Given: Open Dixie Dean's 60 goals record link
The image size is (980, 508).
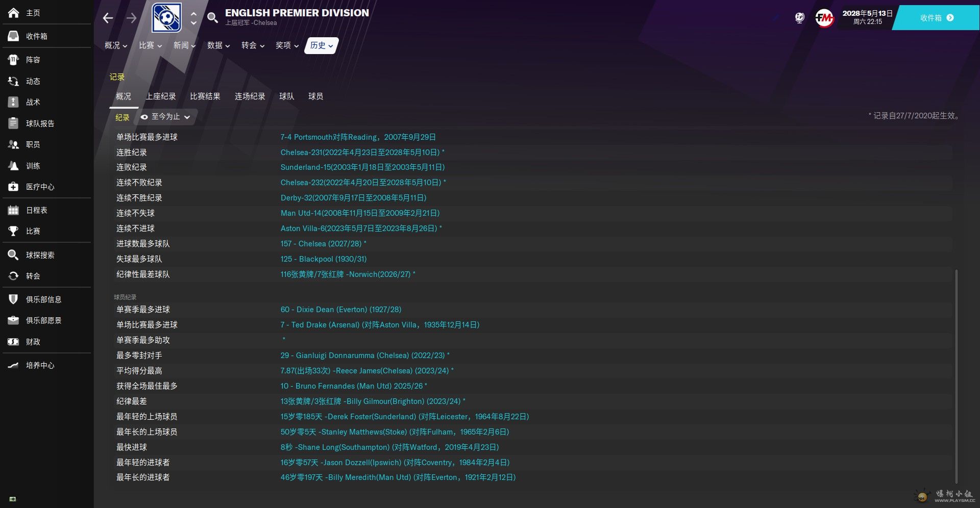Looking at the screenshot, I should click(x=340, y=310).
